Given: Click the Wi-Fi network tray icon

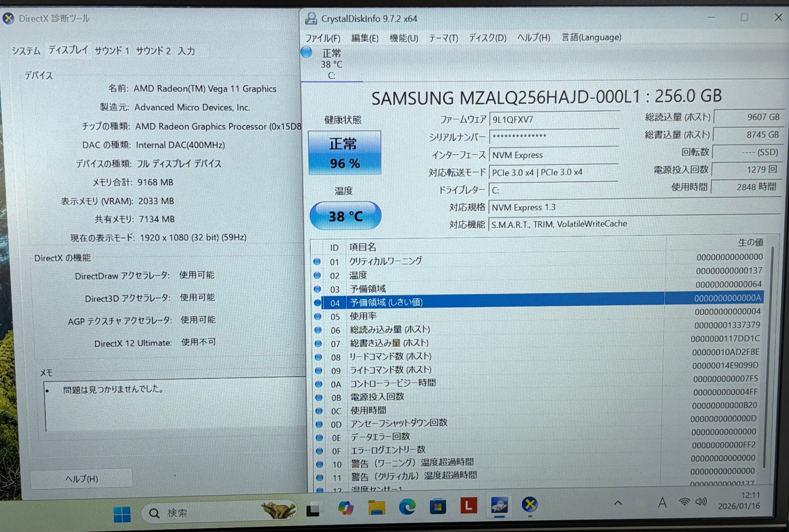Looking at the screenshot, I should tap(684, 502).
